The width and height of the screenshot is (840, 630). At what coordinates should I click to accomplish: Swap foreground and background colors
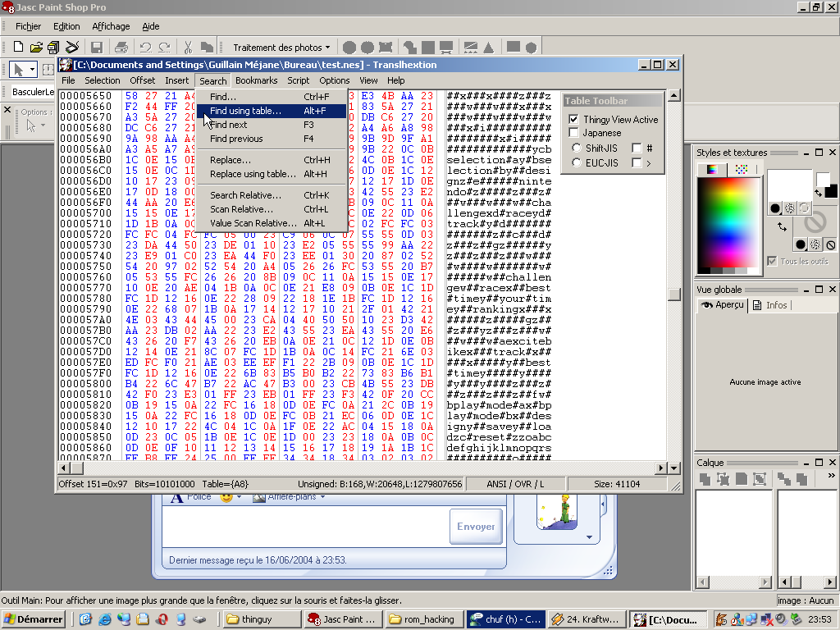click(818, 192)
